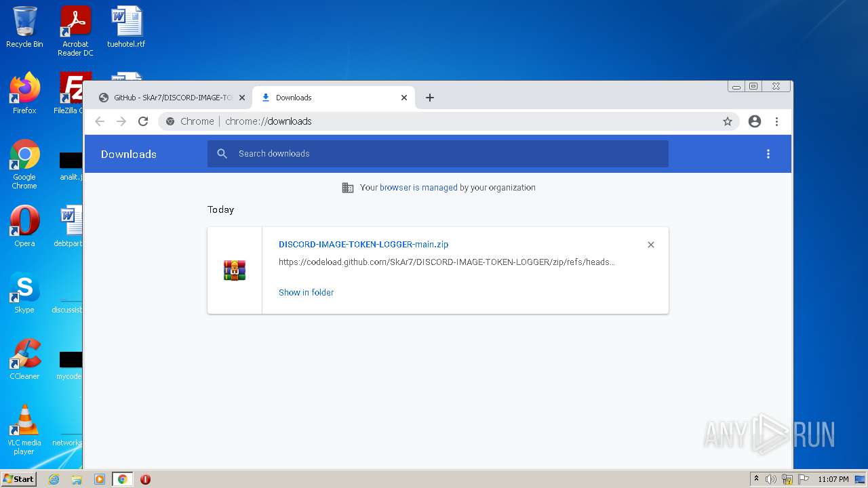This screenshot has height=488, width=868.
Task: Open Recycle Bin on desktop
Action: [x=24, y=27]
